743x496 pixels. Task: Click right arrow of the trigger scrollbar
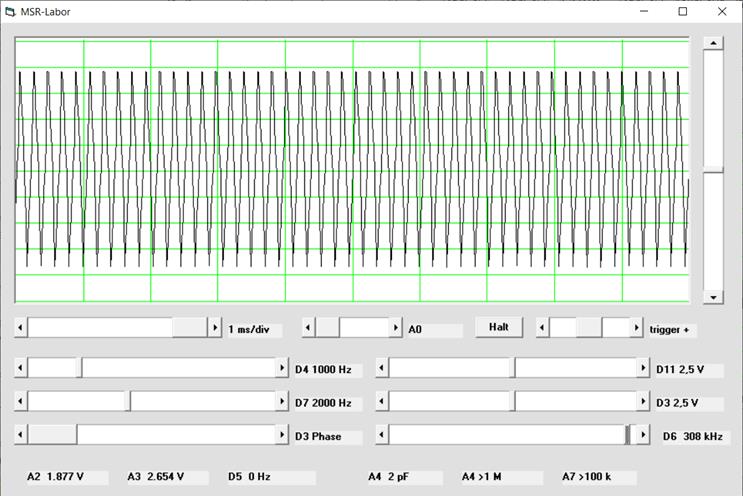(636, 328)
